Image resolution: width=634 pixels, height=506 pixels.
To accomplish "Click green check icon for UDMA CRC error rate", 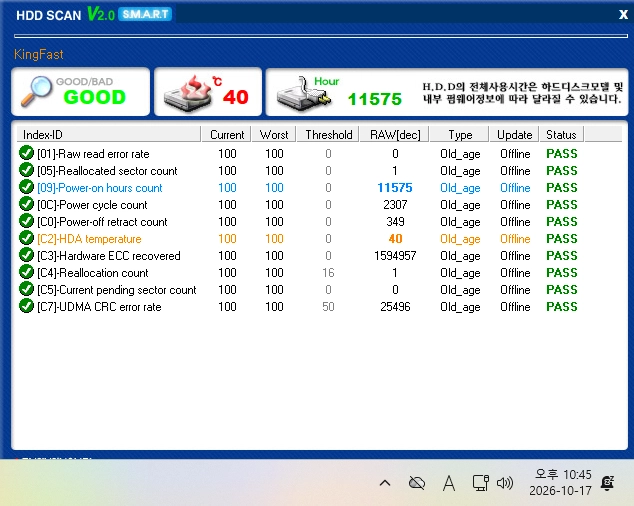I will tap(26, 306).
